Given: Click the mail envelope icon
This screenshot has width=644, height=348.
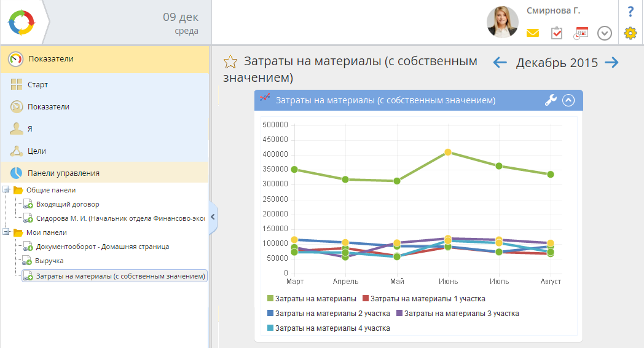Looking at the screenshot, I should click(532, 33).
